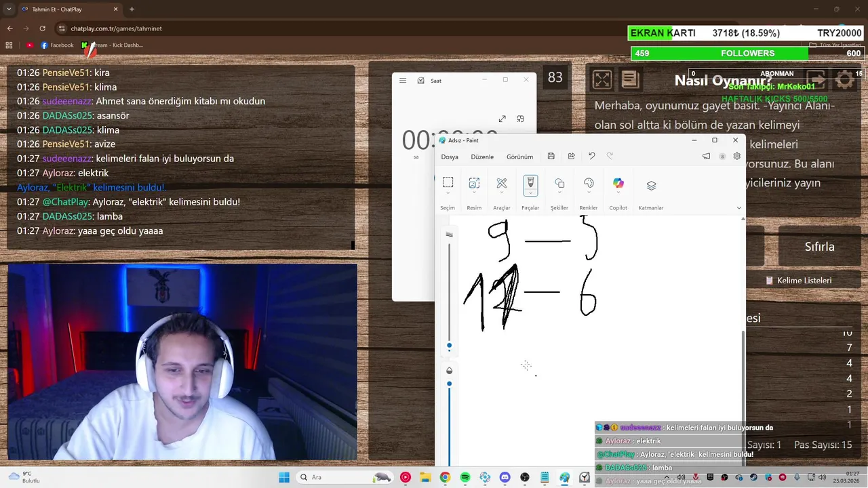
Task: Open Spotify from the taskbar
Action: 465,477
